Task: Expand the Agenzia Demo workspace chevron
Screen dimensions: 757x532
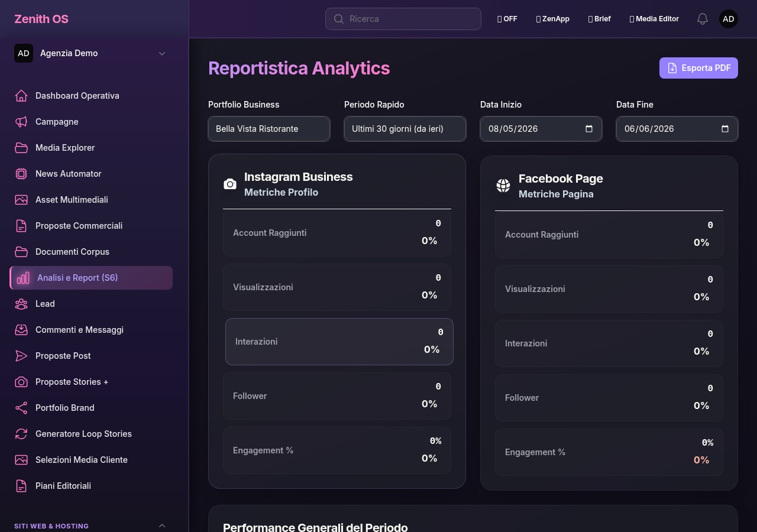Action: (x=162, y=53)
